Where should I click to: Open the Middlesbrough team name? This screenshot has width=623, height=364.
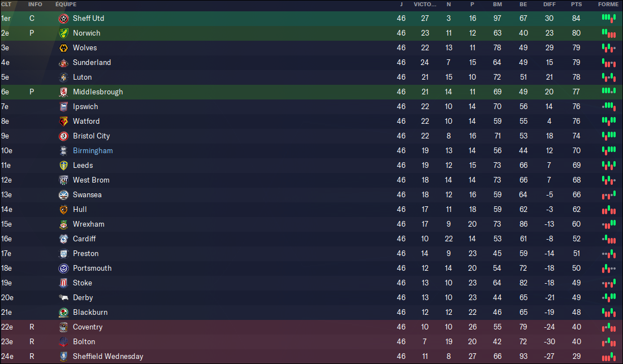(98, 92)
